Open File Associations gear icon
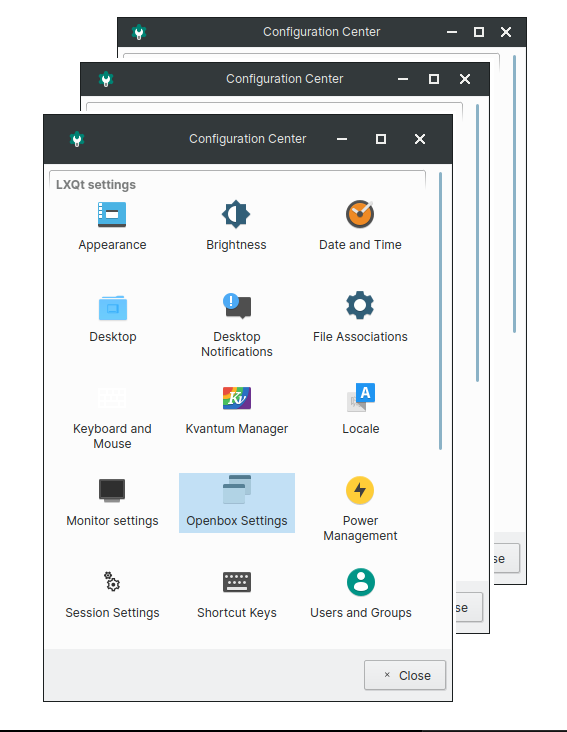 pyautogui.click(x=360, y=305)
